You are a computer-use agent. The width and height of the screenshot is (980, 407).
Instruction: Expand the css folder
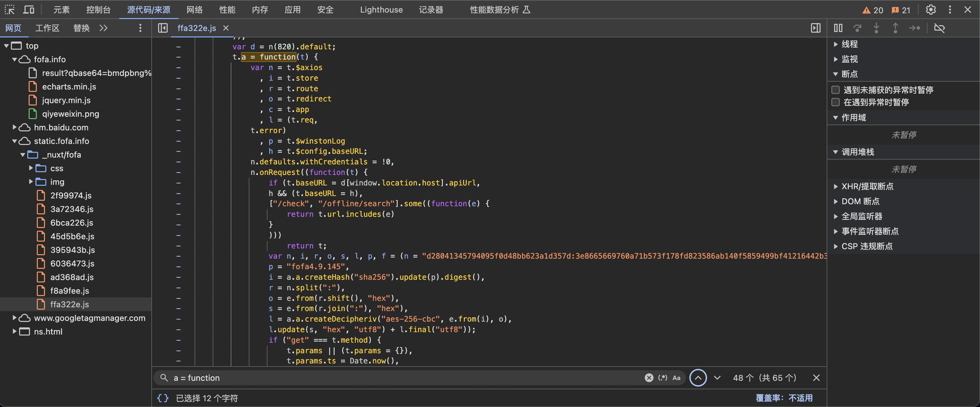tap(31, 168)
